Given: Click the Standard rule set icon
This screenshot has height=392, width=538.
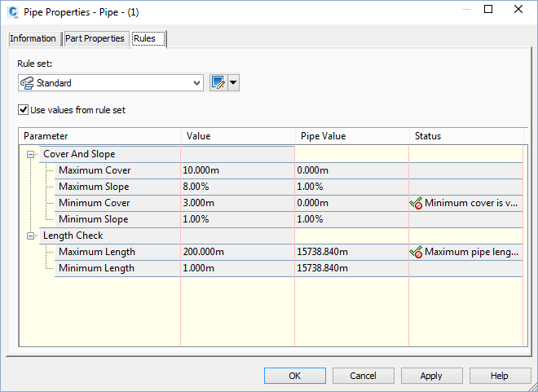Looking at the screenshot, I should 28,82.
